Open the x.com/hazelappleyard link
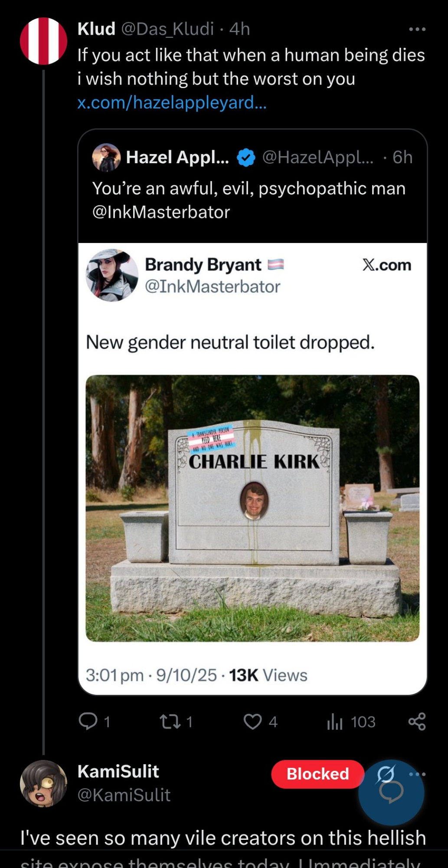This screenshot has height=868, width=448. click(x=172, y=102)
